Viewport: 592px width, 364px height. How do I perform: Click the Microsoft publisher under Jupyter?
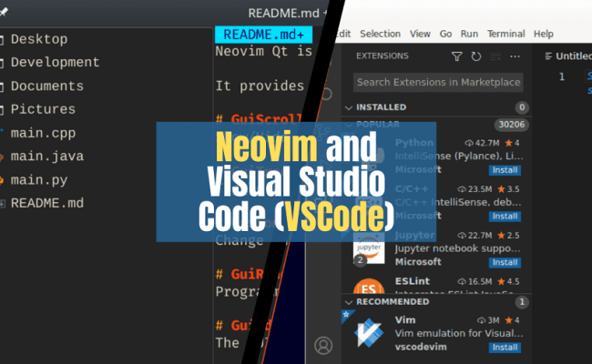click(x=418, y=262)
